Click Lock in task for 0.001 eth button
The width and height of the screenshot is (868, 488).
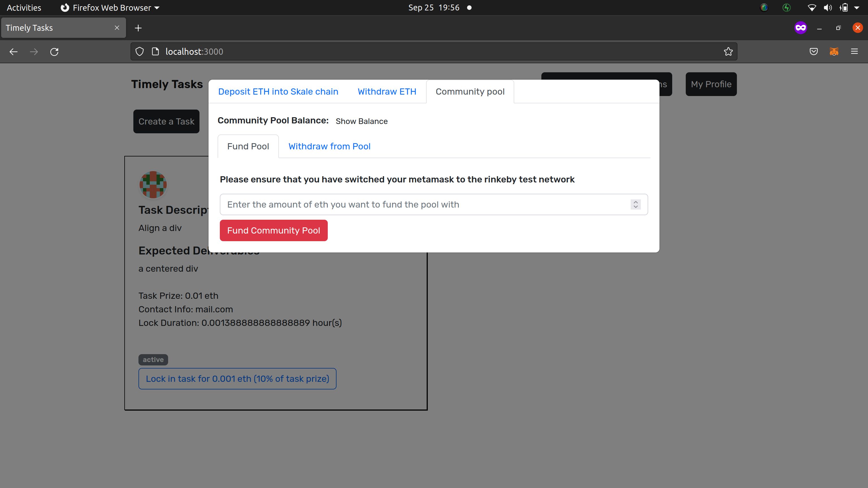pyautogui.click(x=237, y=378)
